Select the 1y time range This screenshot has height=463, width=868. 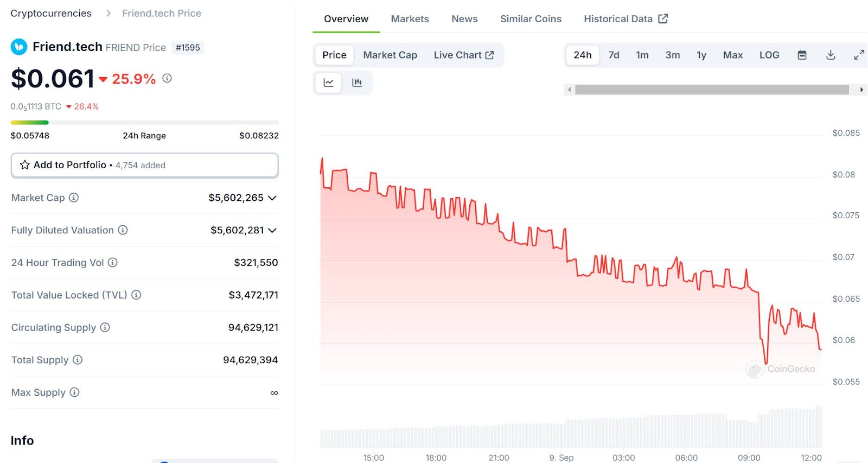tap(701, 55)
